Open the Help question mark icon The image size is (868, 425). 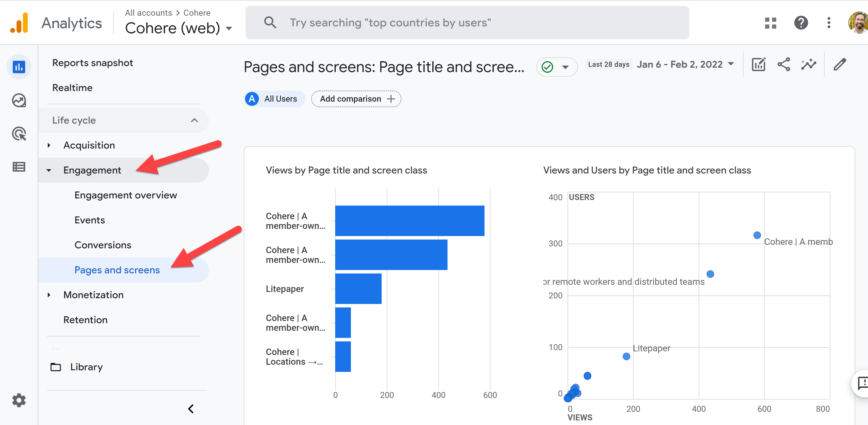801,23
